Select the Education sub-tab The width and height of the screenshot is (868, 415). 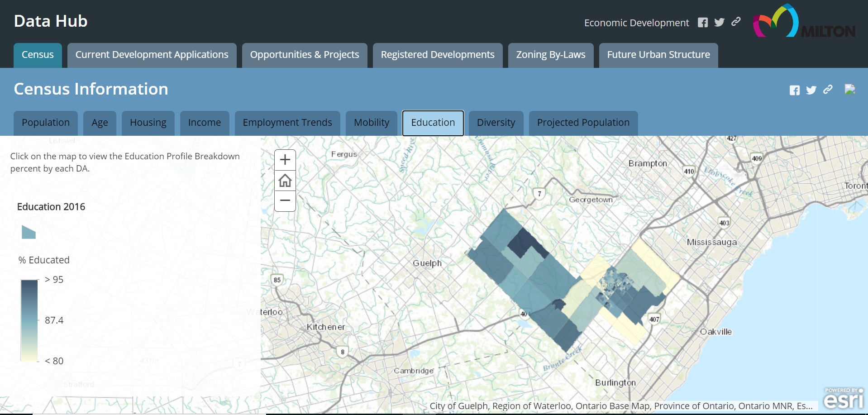pyautogui.click(x=433, y=123)
